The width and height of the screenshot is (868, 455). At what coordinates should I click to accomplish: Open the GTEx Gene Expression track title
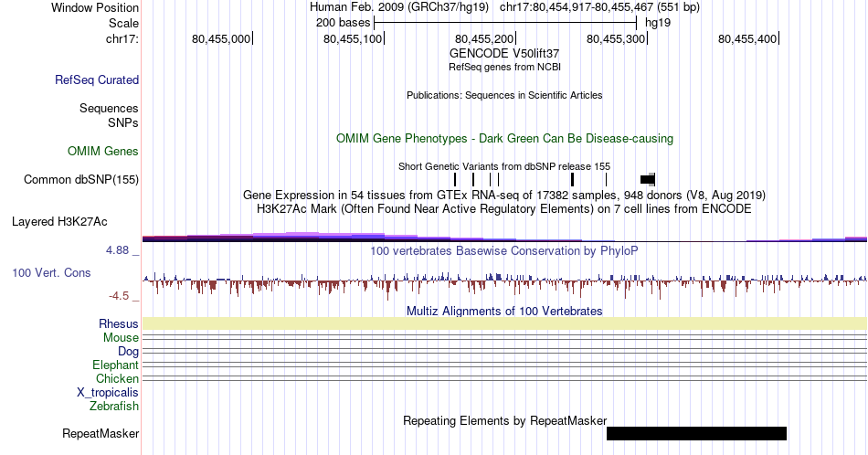pos(504,195)
